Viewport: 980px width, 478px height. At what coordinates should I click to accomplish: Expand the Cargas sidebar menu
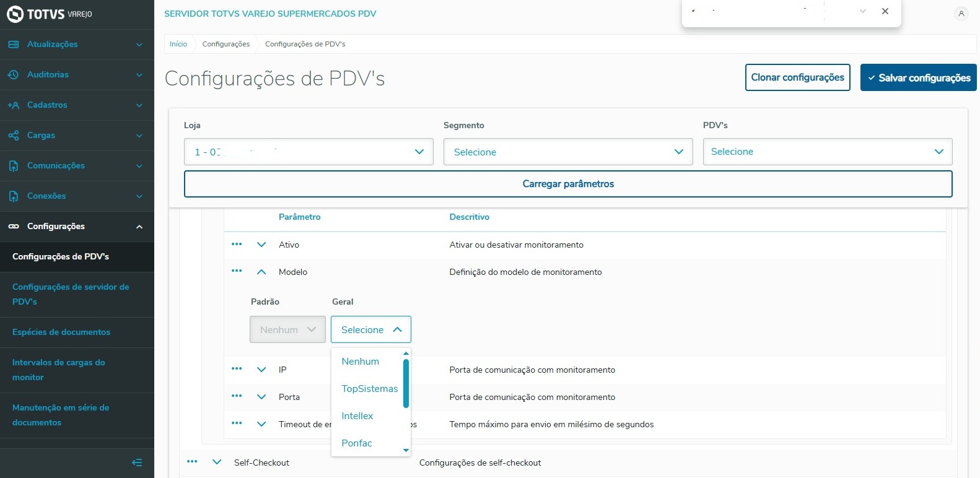click(77, 136)
